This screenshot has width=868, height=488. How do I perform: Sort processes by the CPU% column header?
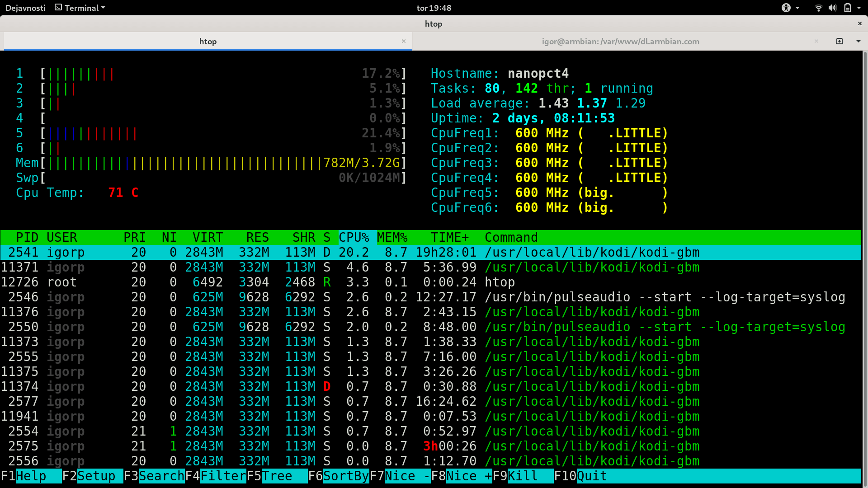354,237
